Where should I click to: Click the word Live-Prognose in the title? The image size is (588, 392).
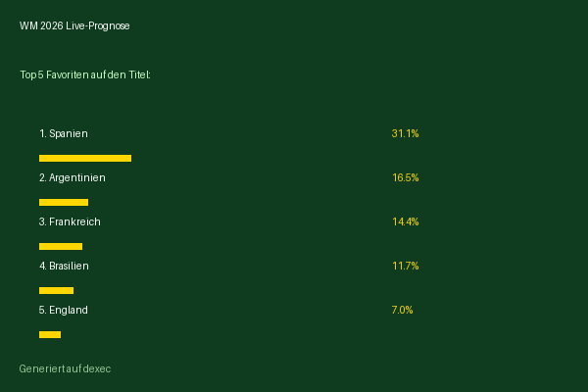pyautogui.click(x=97, y=25)
